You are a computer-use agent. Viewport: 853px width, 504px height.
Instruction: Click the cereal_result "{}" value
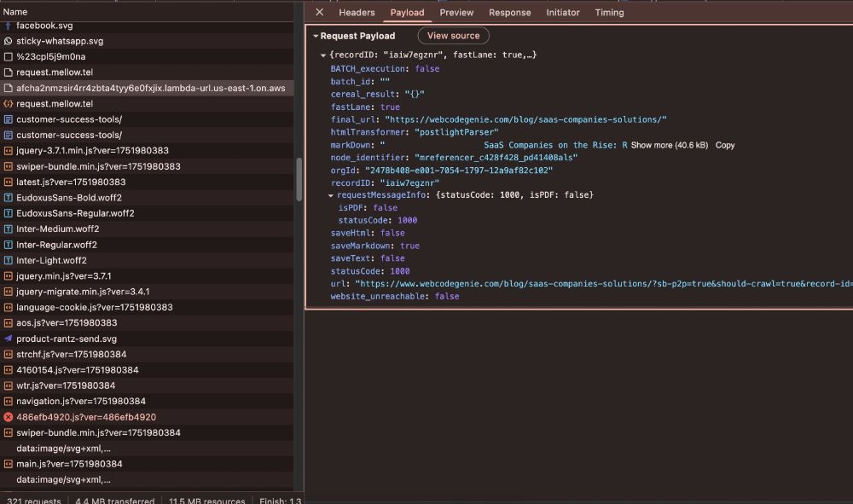415,94
